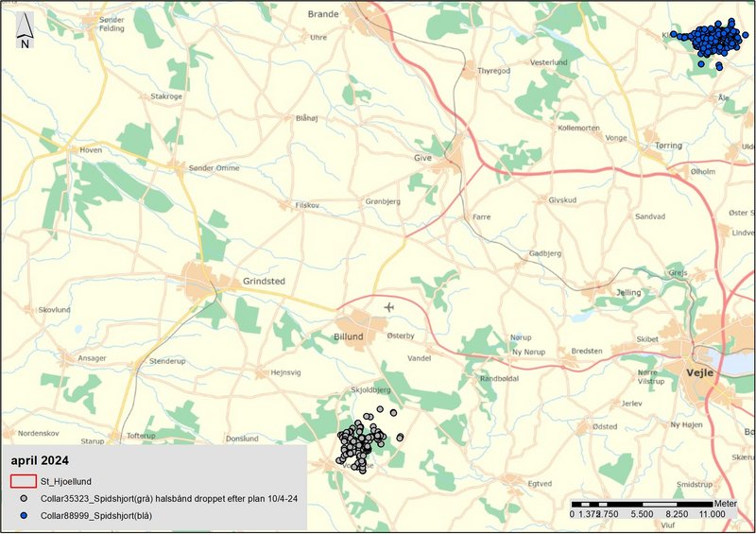Screen dimensions: 756x534
Task: Click the airplane symbol near Billund
Action: tap(389, 307)
